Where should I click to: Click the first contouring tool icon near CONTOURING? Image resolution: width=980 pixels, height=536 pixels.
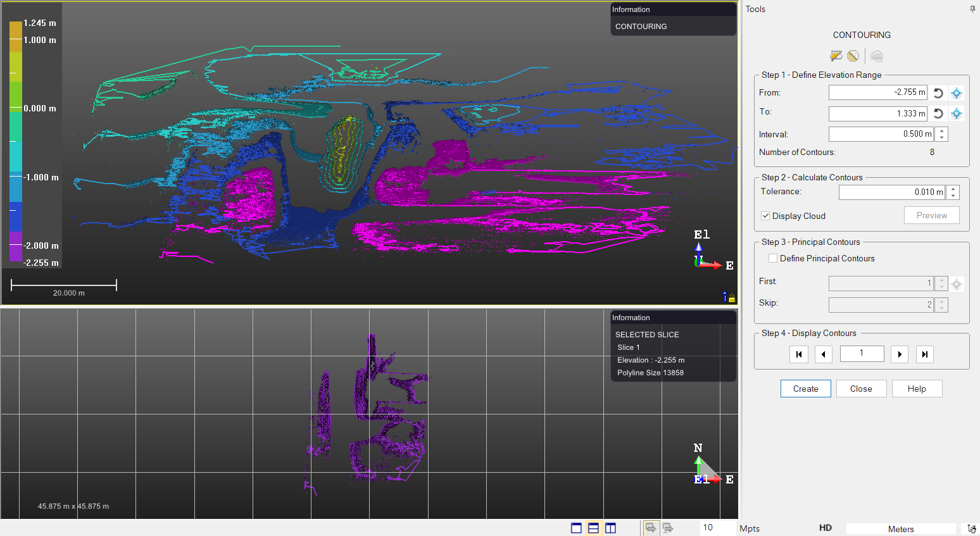pos(836,56)
